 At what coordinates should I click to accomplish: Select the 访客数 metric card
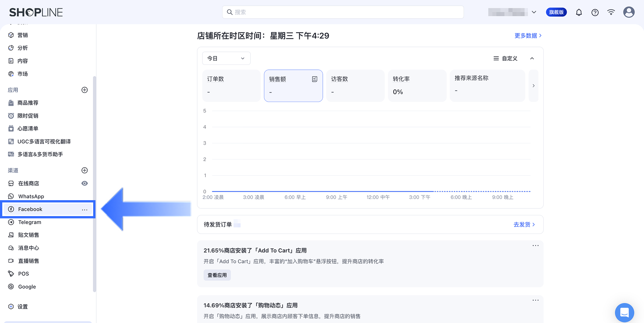point(355,86)
